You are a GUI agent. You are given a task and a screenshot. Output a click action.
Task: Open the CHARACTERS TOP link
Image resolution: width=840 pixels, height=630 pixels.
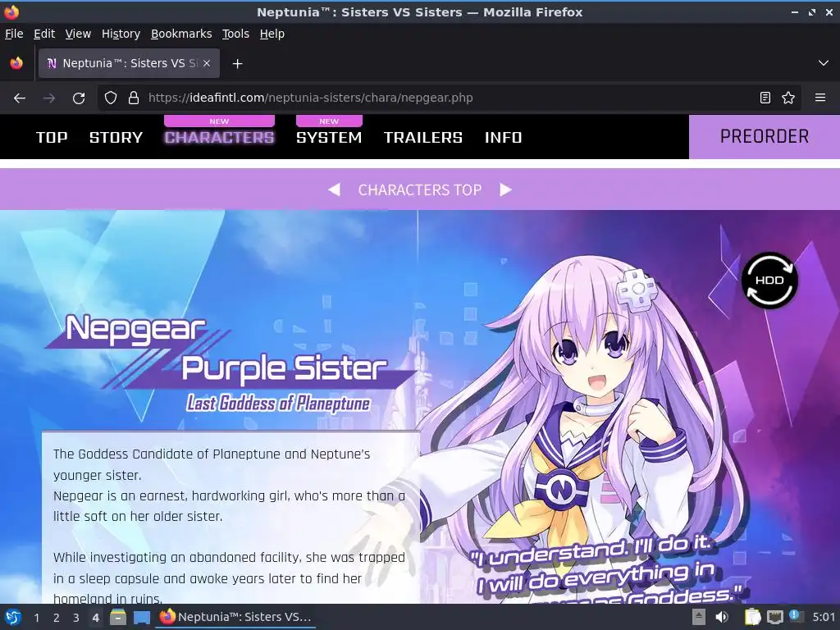[x=420, y=190]
